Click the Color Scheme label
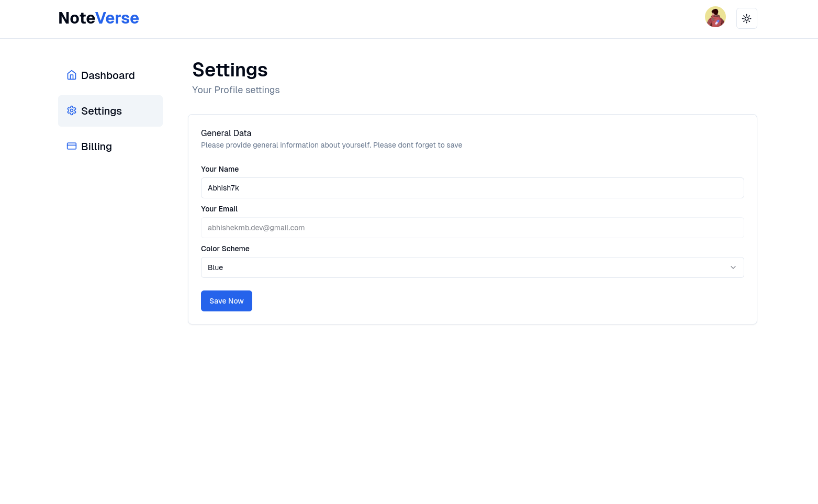Image resolution: width=818 pixels, height=504 pixels. click(225, 249)
